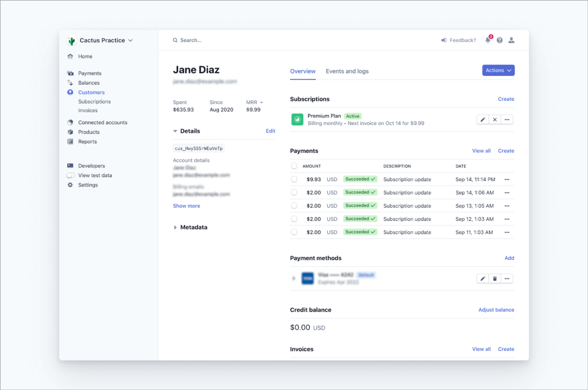Delete the Visa card with trash icon
The width and height of the screenshot is (588, 390).
pyautogui.click(x=495, y=279)
